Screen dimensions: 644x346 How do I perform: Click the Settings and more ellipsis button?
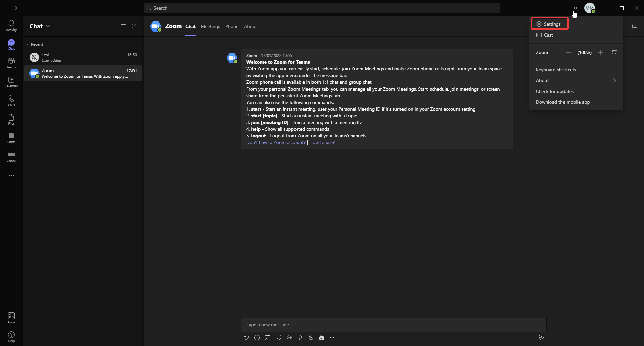576,8
